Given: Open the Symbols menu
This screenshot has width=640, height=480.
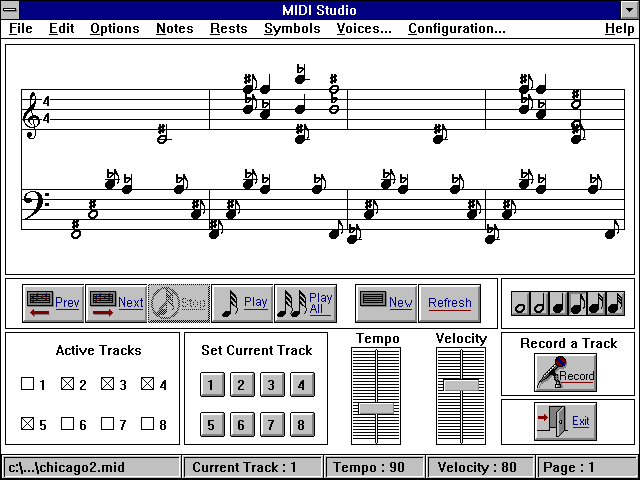Looking at the screenshot, I should 292,28.
